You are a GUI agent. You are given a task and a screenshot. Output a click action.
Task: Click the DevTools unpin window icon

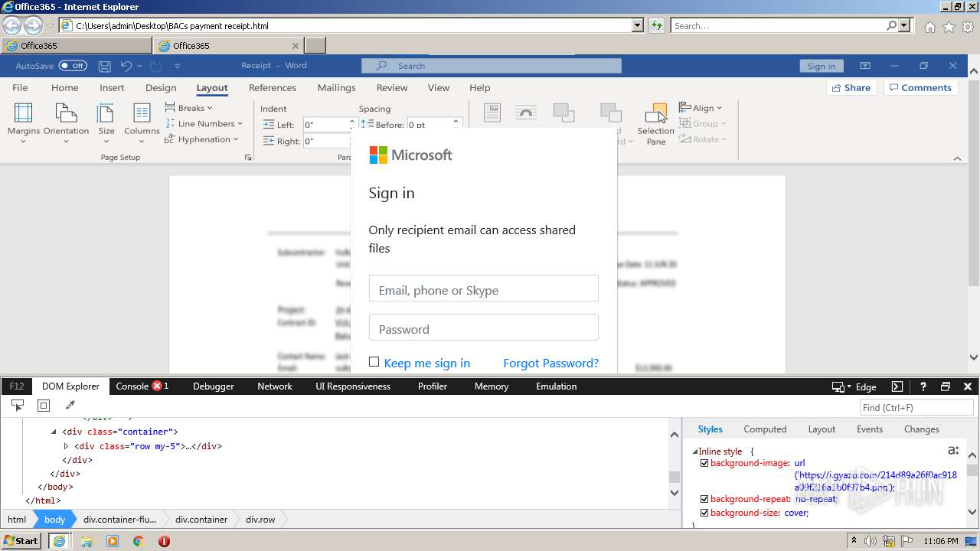pos(946,386)
